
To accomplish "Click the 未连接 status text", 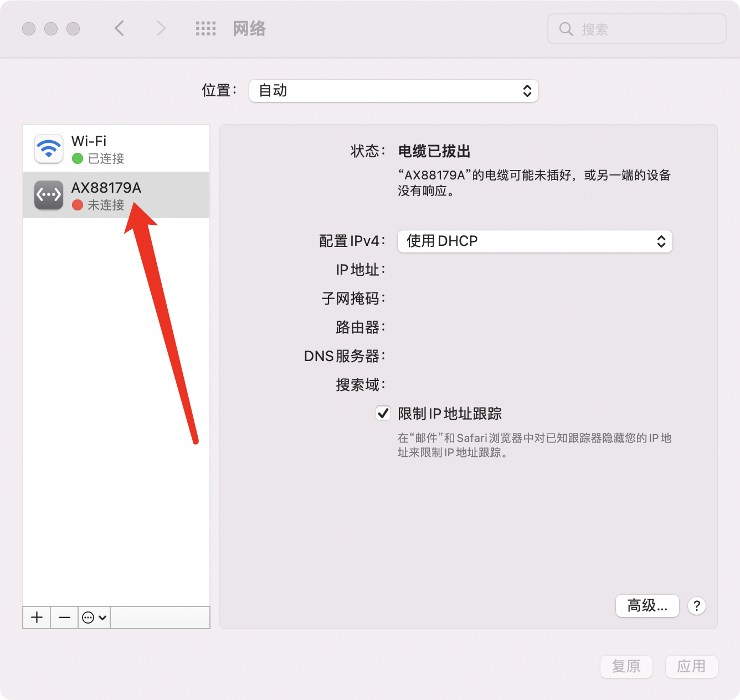I will coord(106,205).
